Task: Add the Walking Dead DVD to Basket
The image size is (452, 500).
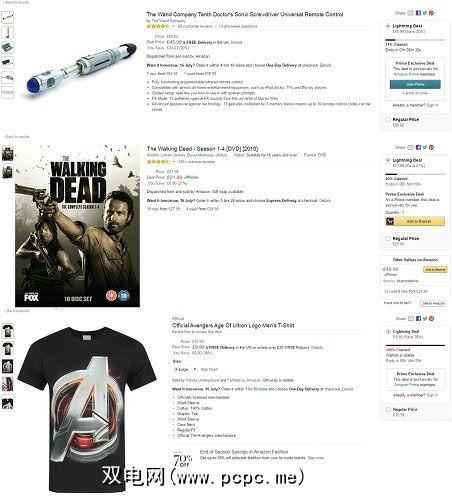Action: tap(415, 221)
